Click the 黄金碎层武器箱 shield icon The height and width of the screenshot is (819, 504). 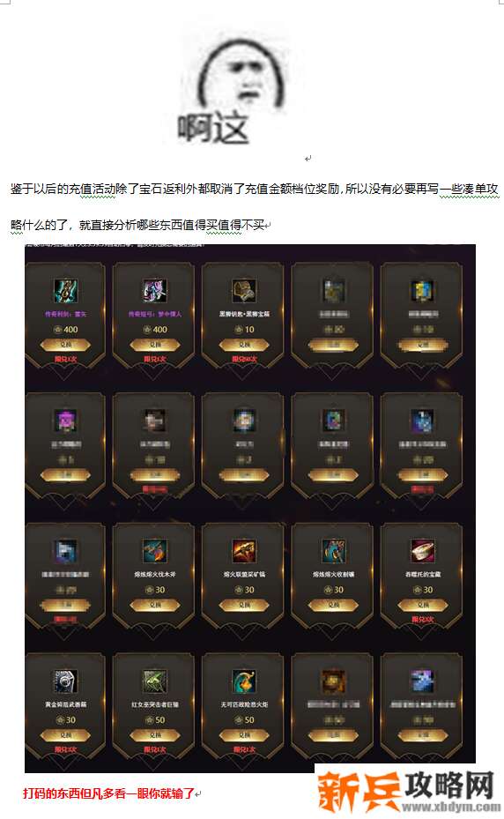tap(65, 681)
